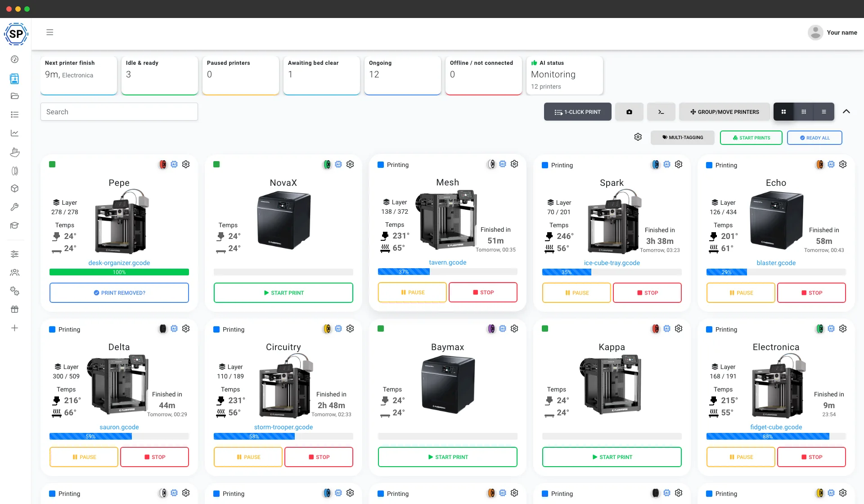Click the Multi-Tagging button
Viewport: 864px width, 504px height.
coord(683,138)
